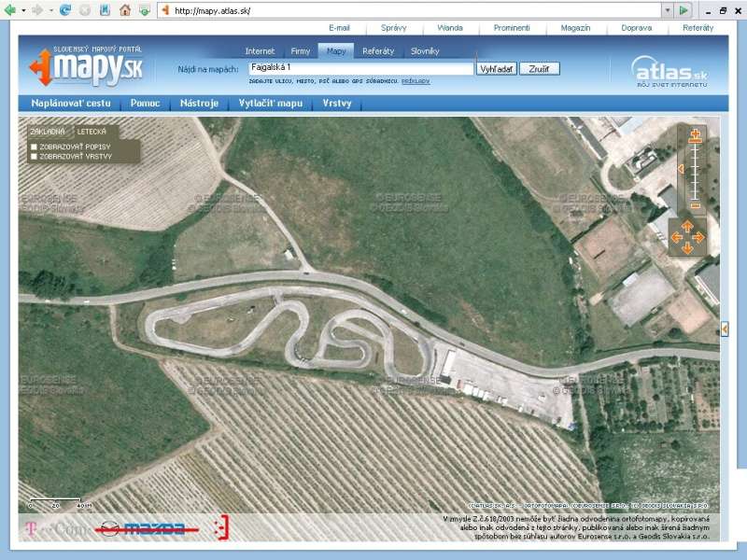
Task: Open the back button history dropdown arrow
Action: tap(23, 10)
